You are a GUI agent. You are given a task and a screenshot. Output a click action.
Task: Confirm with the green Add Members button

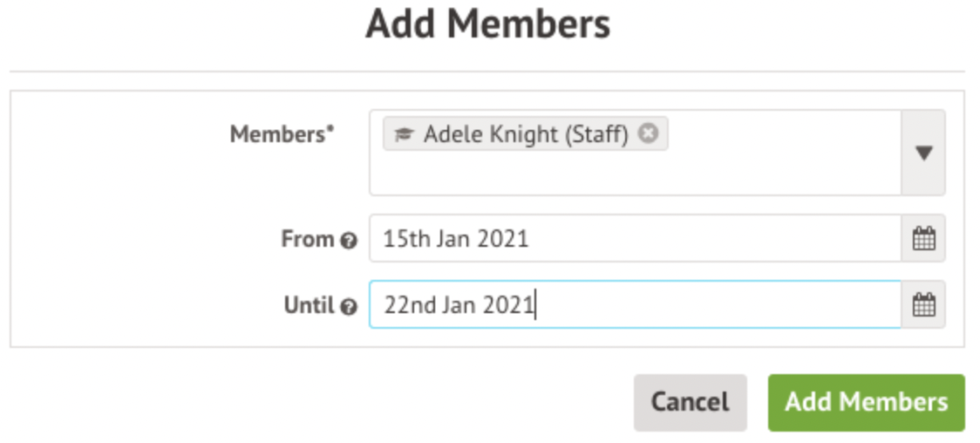pos(866,402)
